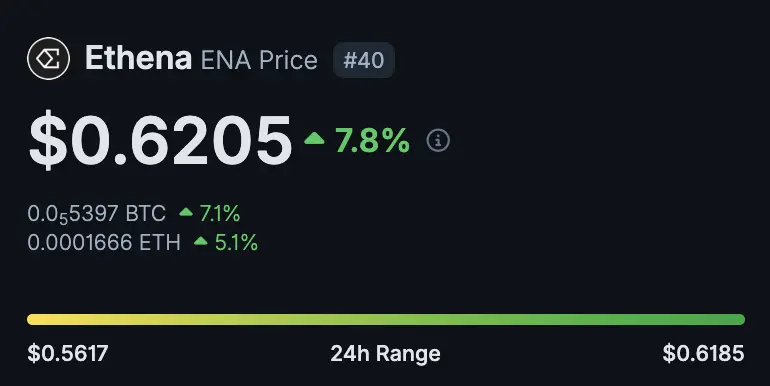Click the 24h range gradient bar

386,320
